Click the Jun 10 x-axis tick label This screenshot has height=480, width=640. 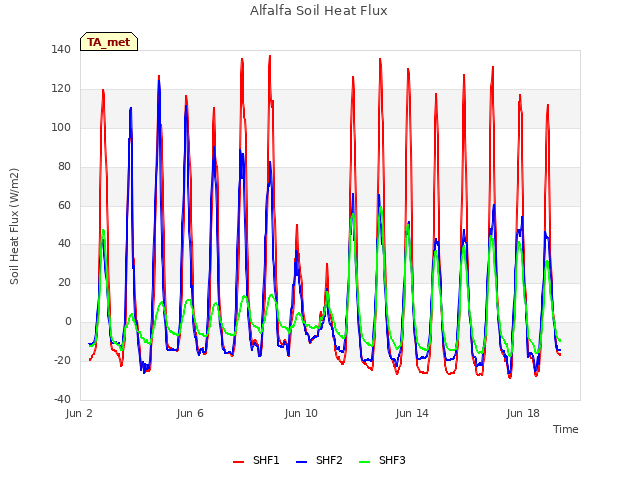[x=301, y=413]
